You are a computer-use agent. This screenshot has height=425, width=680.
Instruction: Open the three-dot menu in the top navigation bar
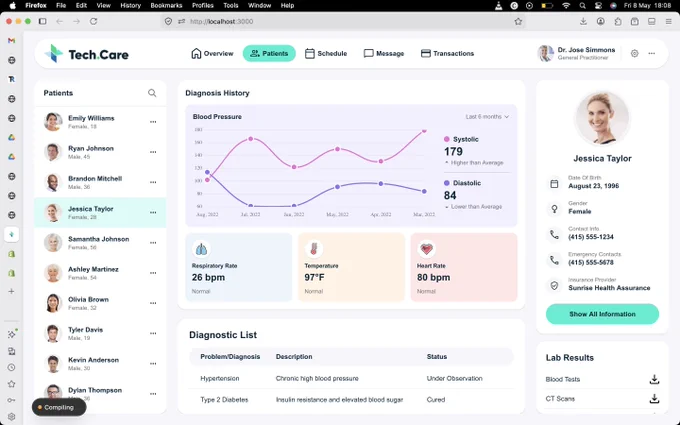(652, 53)
